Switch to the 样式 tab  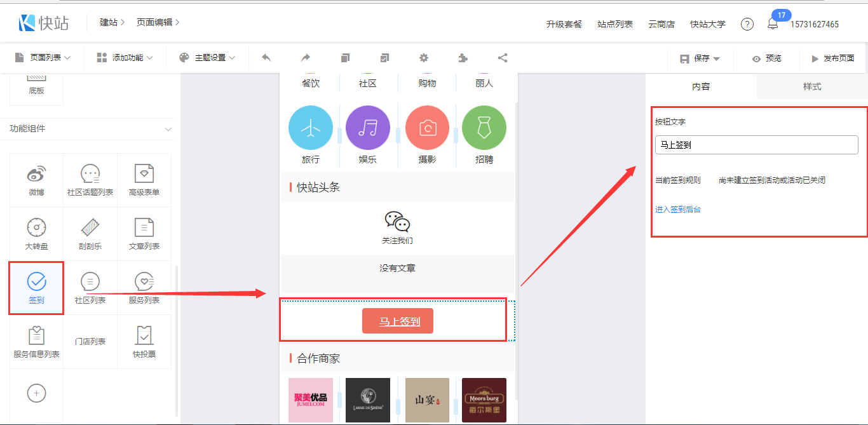(x=812, y=86)
